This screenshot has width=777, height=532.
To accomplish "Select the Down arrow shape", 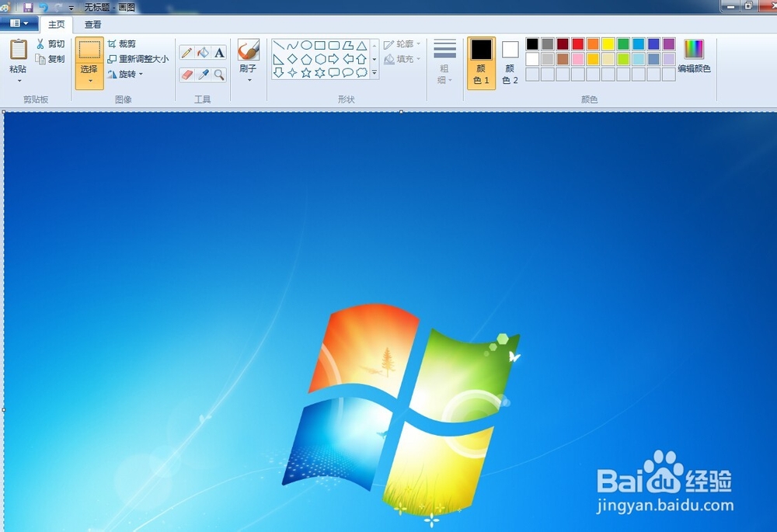I will (278, 73).
